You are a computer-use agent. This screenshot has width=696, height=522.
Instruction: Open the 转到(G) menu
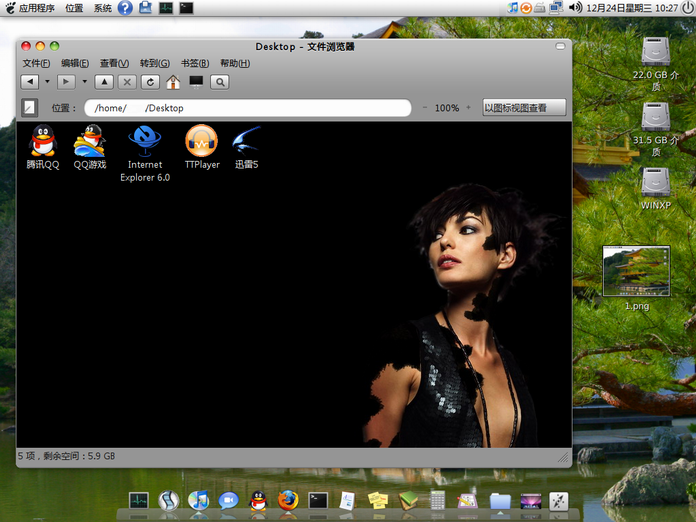click(x=154, y=63)
